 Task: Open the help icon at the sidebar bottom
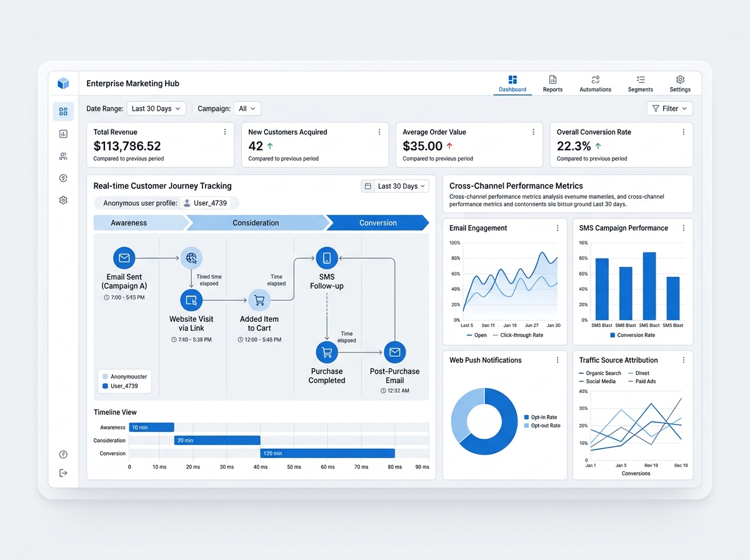point(62,454)
